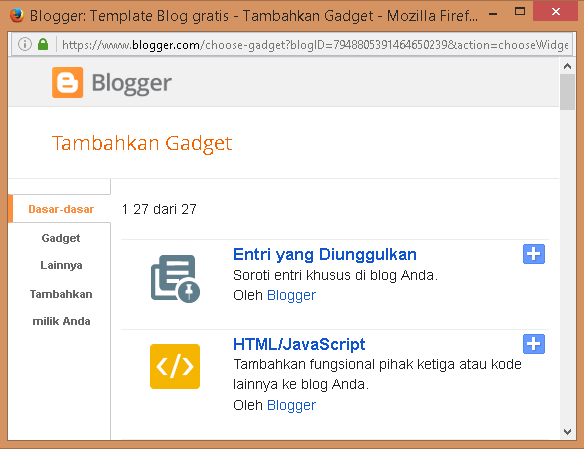
Task: Open Blogger link under HTML/JavaScript
Action: (x=291, y=405)
